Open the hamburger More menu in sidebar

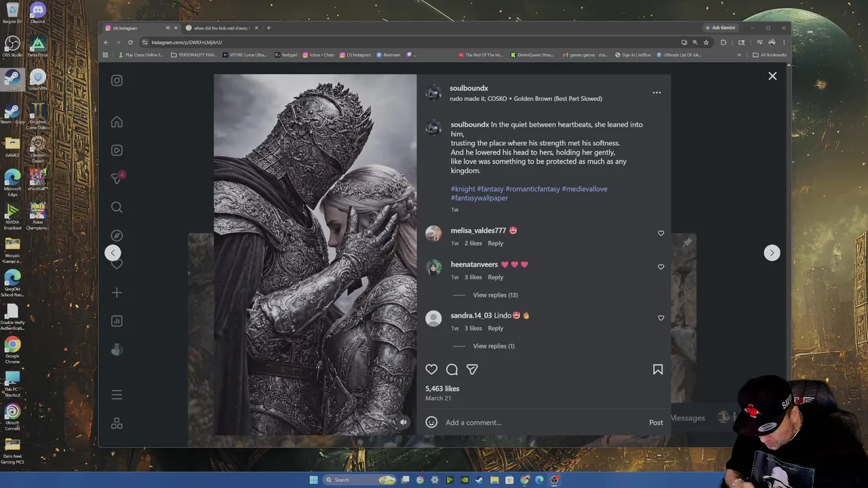(x=117, y=394)
